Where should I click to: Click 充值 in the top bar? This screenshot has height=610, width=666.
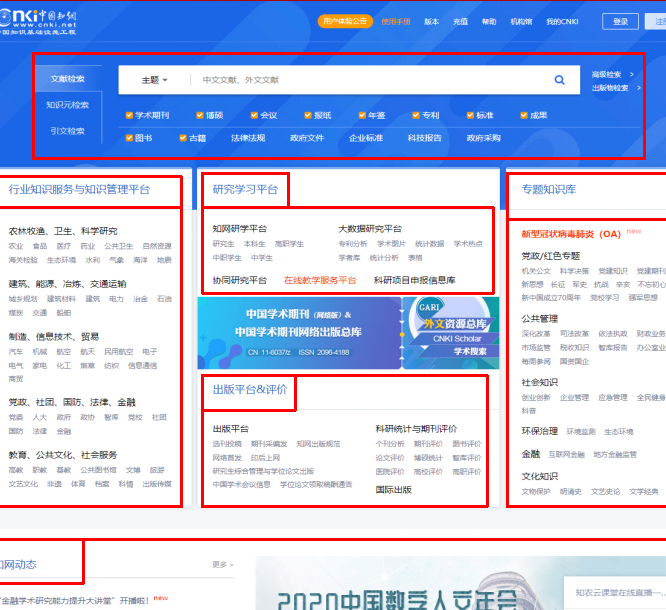tap(460, 22)
